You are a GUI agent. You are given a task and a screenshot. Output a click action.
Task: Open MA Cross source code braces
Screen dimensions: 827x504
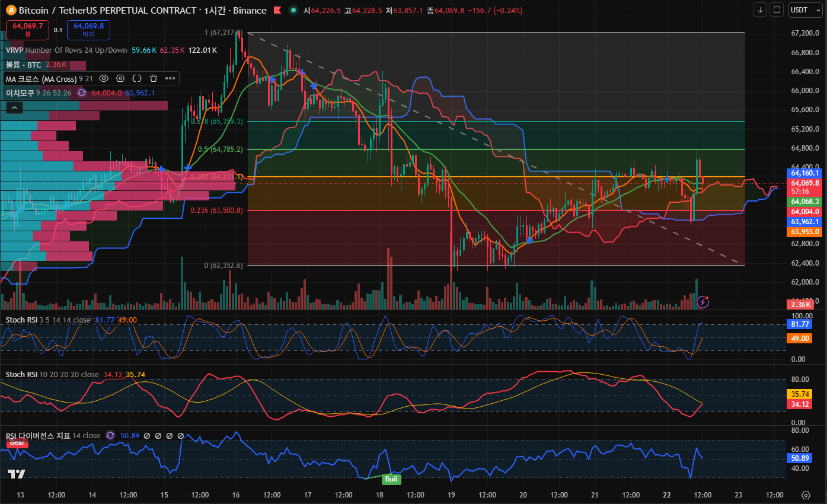137,78
